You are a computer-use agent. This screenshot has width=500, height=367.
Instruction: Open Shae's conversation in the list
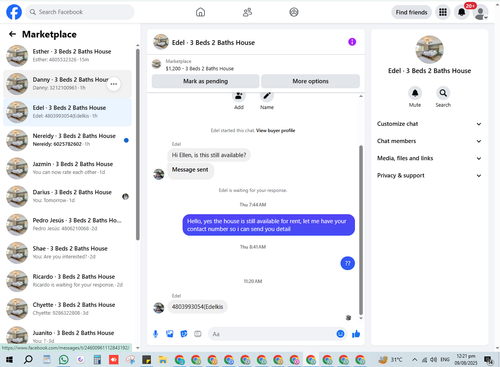tap(67, 253)
